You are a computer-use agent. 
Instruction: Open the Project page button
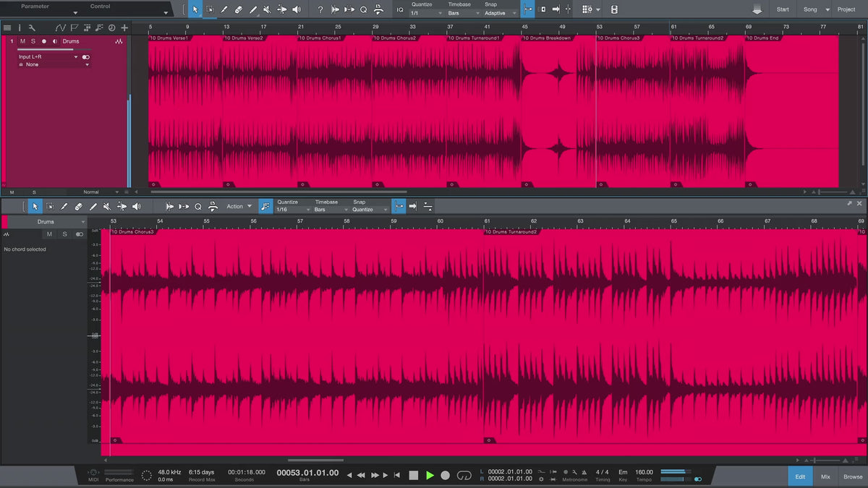coord(846,9)
